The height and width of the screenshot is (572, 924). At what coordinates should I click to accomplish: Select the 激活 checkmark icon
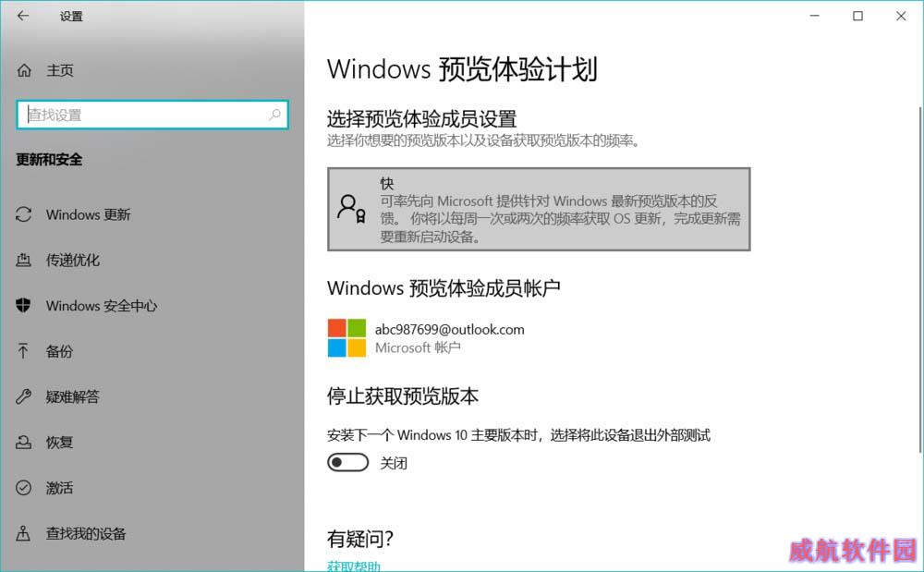pos(24,488)
